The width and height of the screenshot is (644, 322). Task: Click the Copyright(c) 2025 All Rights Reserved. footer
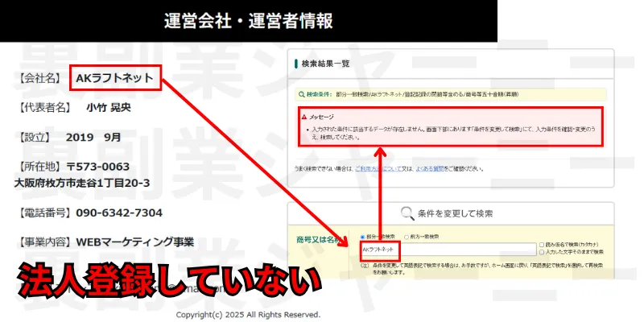click(x=248, y=315)
